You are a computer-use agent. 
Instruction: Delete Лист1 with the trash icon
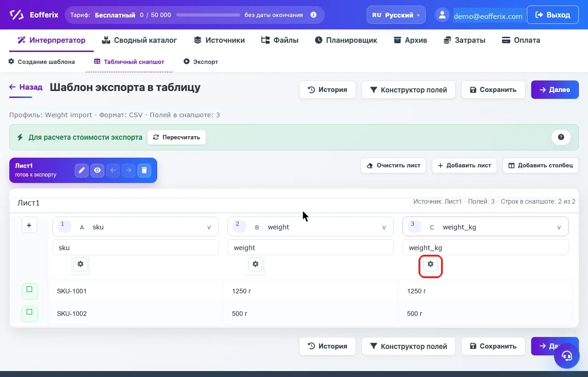tap(144, 170)
